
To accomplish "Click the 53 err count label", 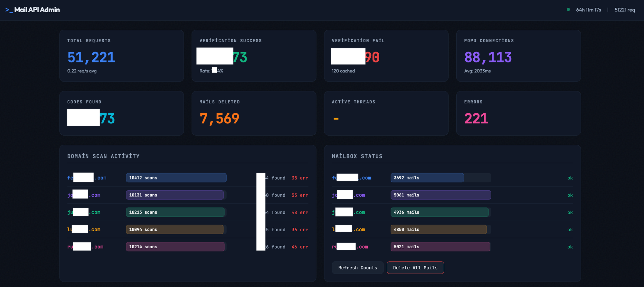I will pyautogui.click(x=299, y=195).
